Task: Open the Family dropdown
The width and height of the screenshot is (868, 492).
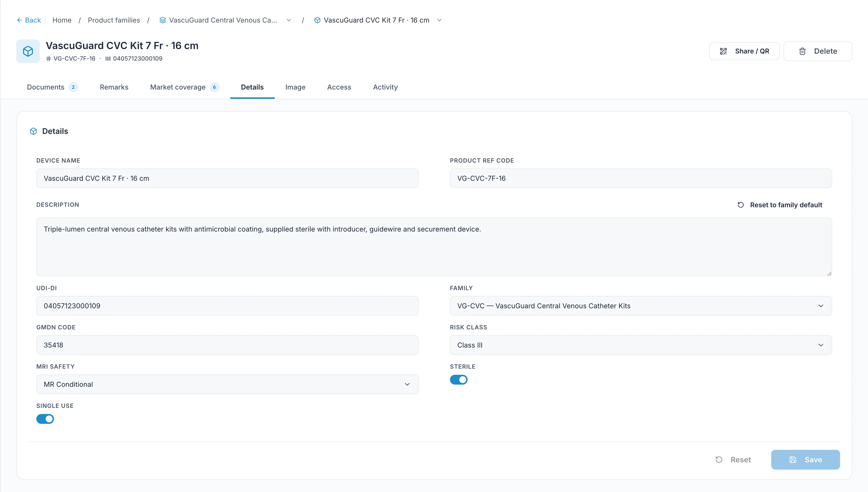Action: [641, 306]
